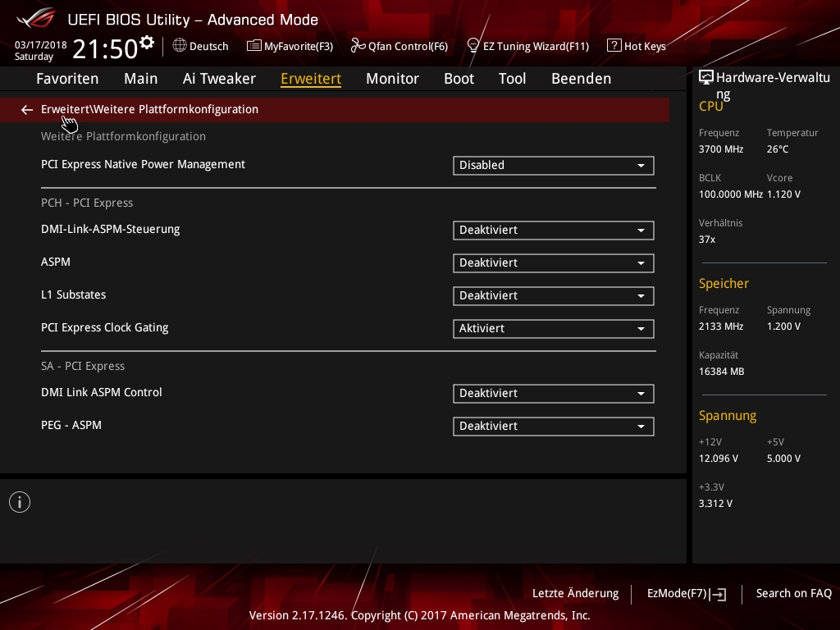The width and height of the screenshot is (840, 630).
Task: Open the PCH ASPM dropdown
Action: point(554,263)
